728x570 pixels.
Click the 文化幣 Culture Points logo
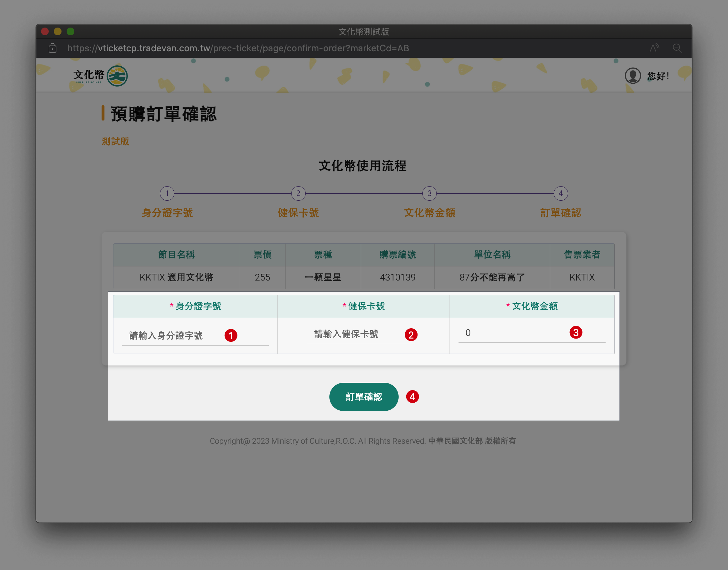click(100, 76)
